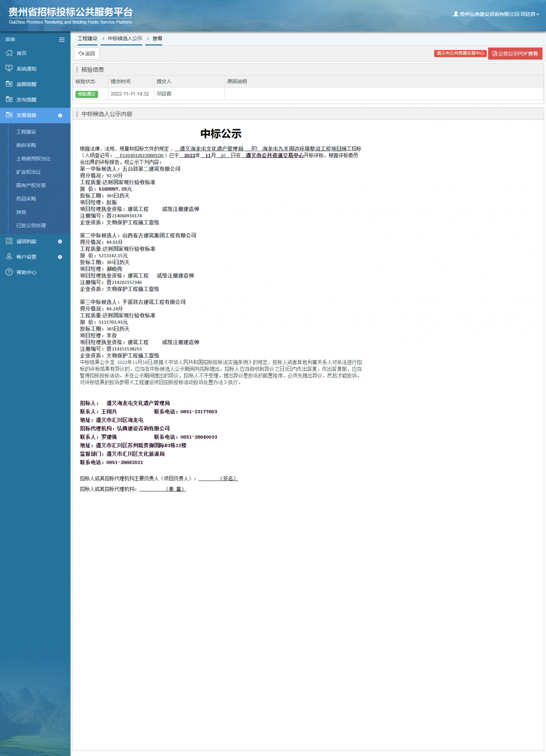
Task: Click contact phone 0851-28640033
Action: point(199,437)
